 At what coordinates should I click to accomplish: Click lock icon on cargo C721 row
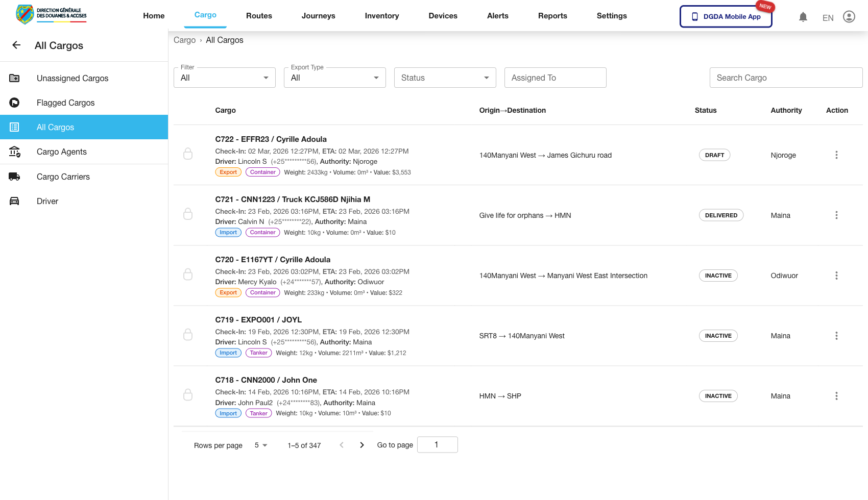pos(188,214)
